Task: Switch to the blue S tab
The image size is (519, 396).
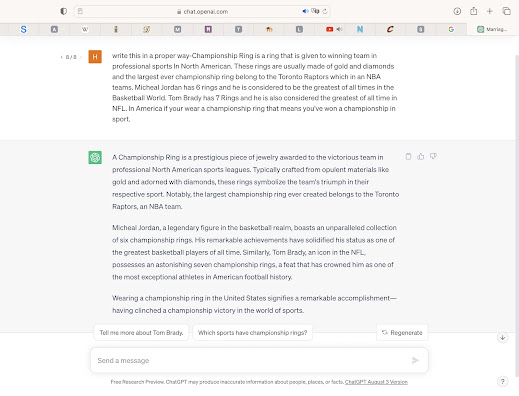Action: coord(23,29)
